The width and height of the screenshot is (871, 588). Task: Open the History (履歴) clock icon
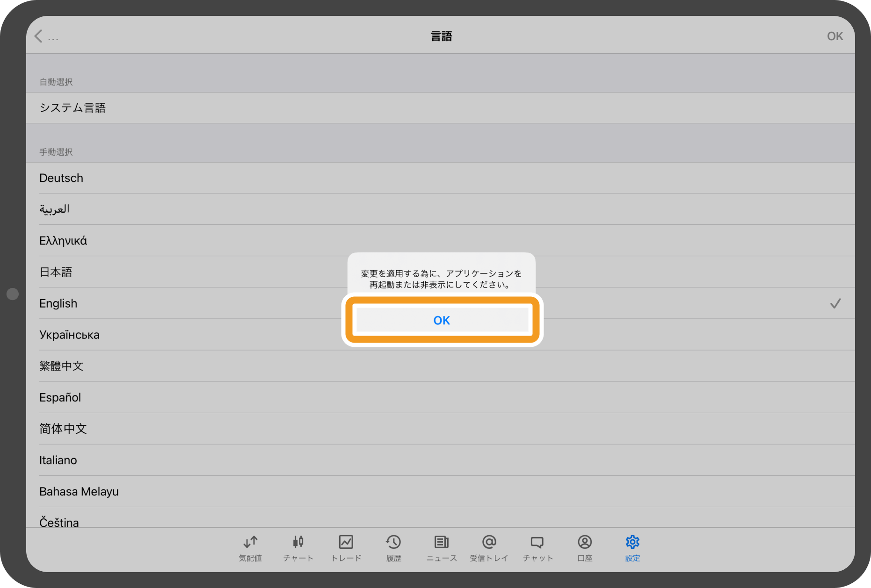pyautogui.click(x=393, y=542)
